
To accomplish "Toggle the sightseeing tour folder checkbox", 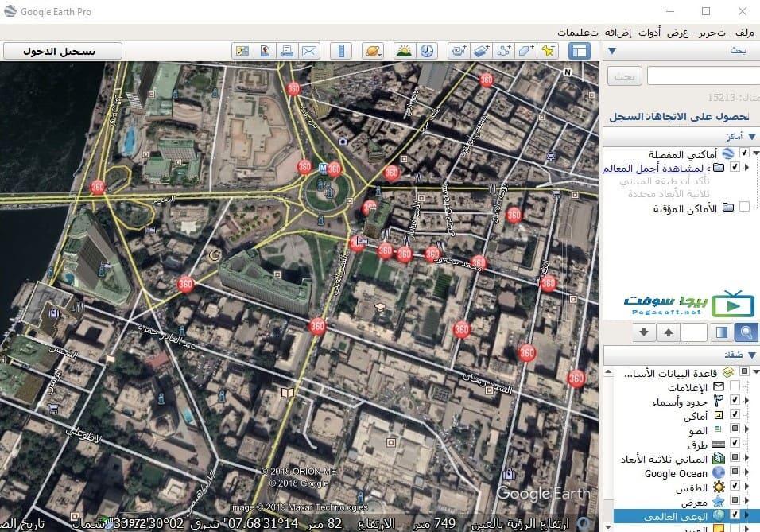I will tap(735, 167).
